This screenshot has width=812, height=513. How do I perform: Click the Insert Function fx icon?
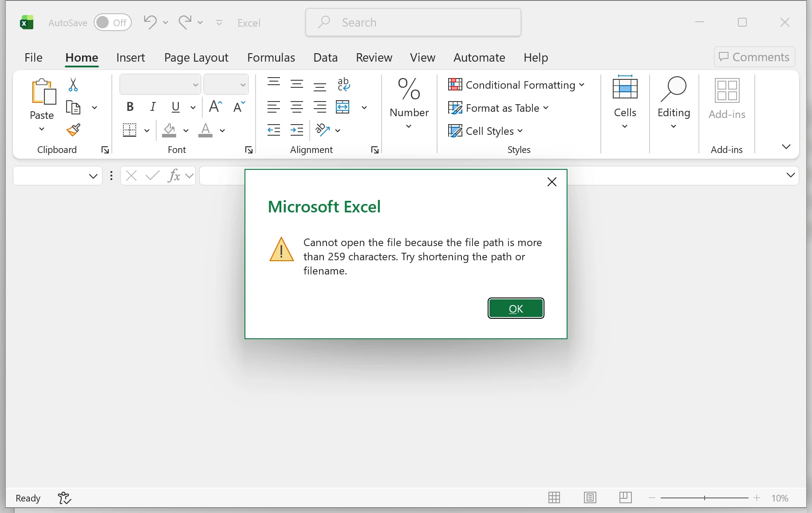point(174,176)
